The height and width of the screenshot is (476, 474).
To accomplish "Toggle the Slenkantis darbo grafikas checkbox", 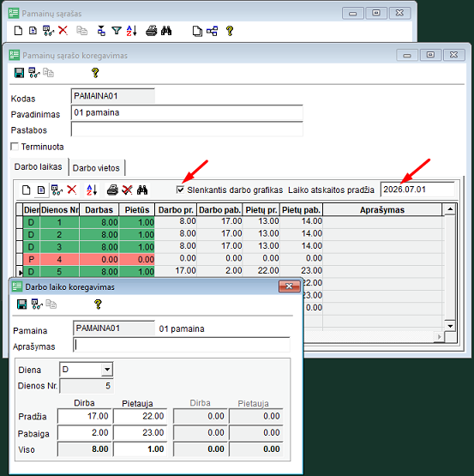I will [x=180, y=190].
